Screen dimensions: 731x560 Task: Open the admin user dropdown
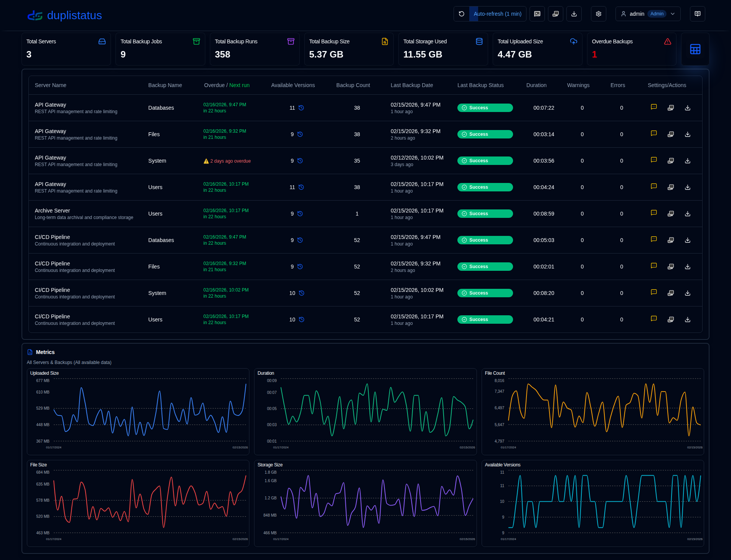647,14
